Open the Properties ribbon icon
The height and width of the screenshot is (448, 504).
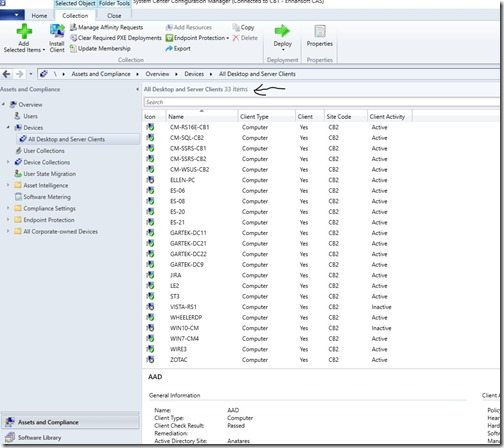coord(320,31)
